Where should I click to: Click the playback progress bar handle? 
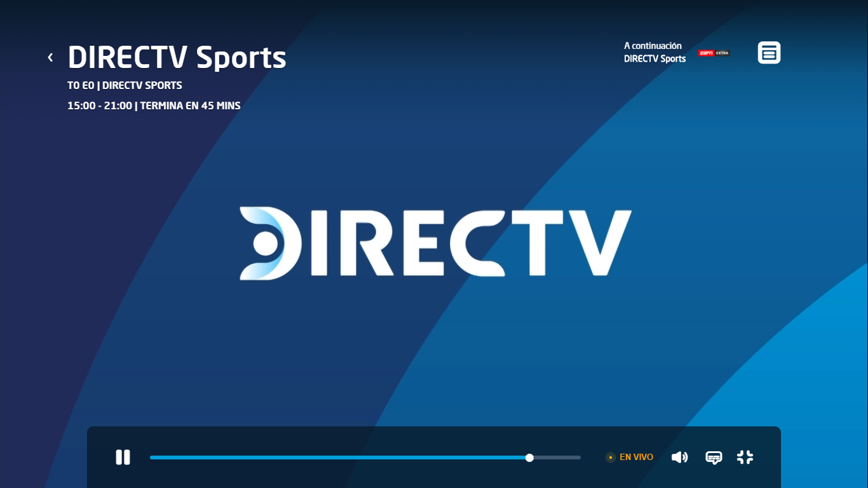click(x=529, y=457)
